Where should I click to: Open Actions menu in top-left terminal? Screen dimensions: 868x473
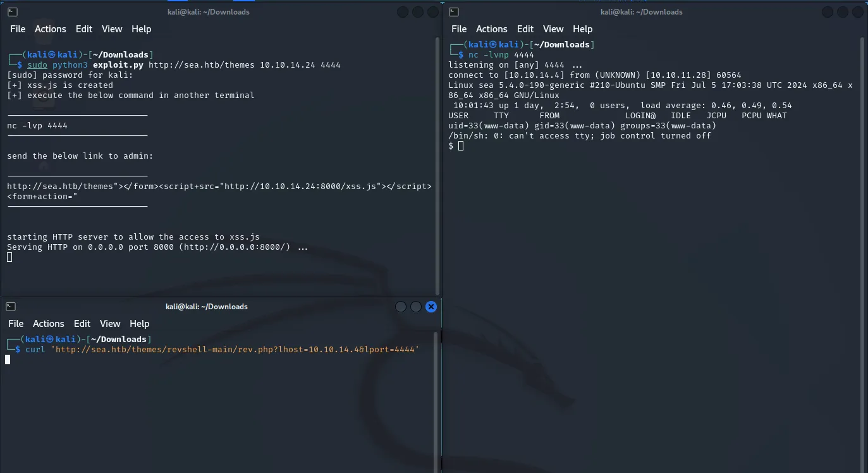[x=50, y=29]
